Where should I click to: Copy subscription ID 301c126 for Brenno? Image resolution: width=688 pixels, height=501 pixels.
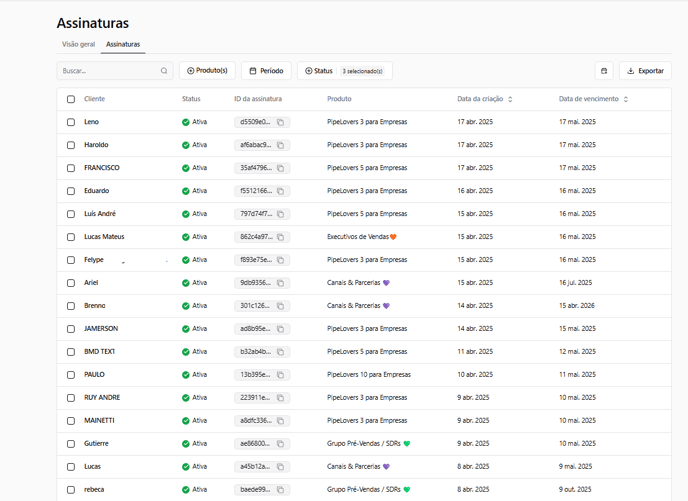pos(280,306)
